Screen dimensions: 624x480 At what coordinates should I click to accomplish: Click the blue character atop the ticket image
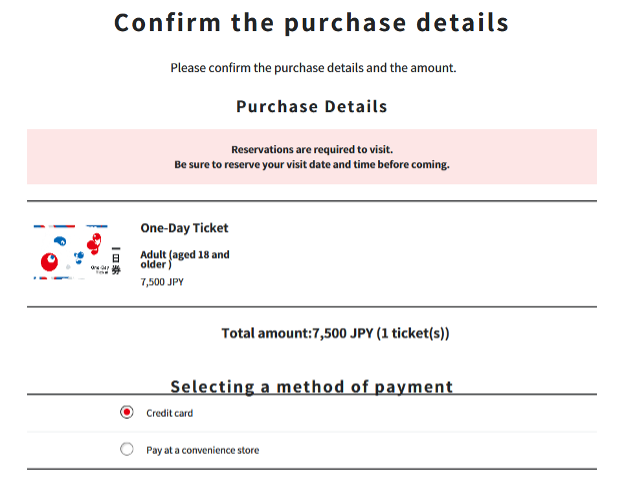pyautogui.click(x=60, y=240)
